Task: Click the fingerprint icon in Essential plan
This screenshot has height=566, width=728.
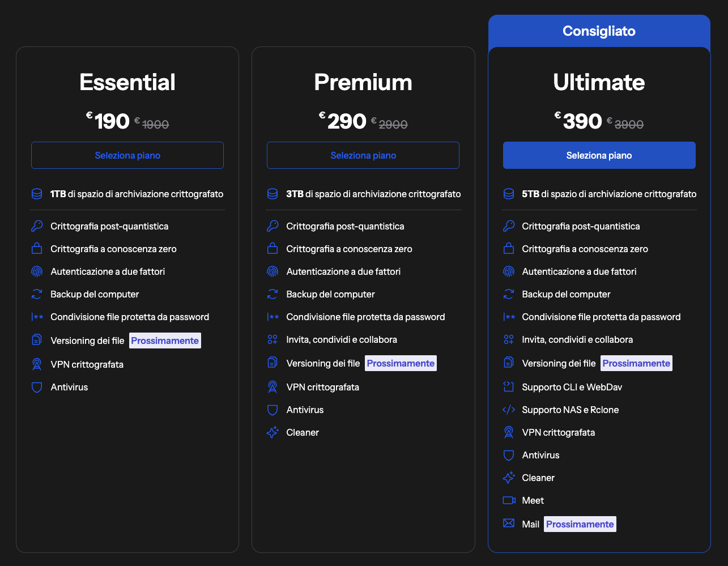Action: coord(37,271)
